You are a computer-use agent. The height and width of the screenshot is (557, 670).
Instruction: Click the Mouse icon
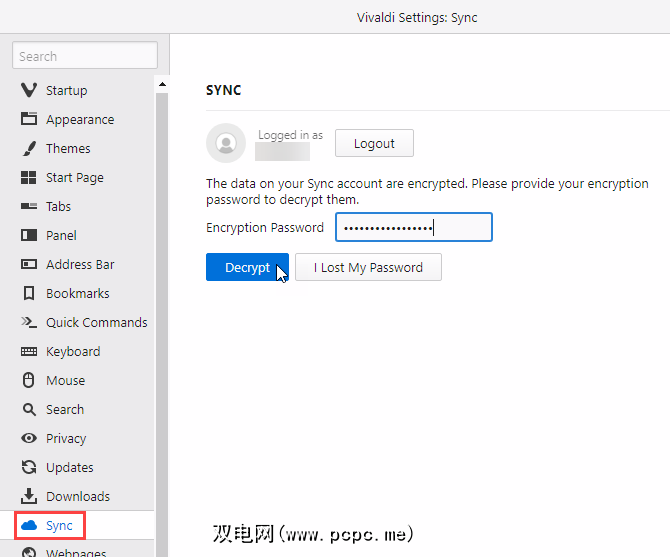pos(29,380)
